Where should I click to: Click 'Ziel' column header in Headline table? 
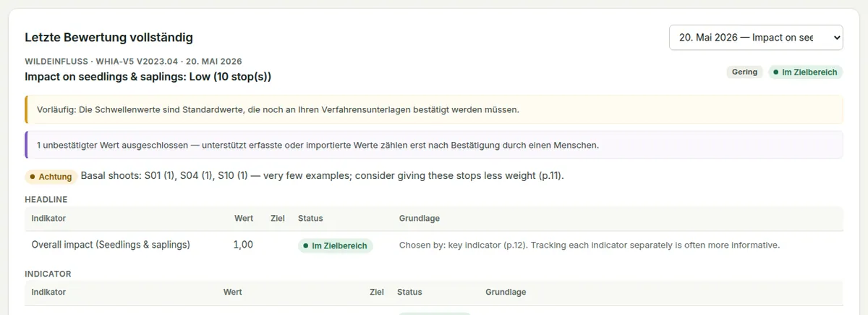click(x=278, y=218)
